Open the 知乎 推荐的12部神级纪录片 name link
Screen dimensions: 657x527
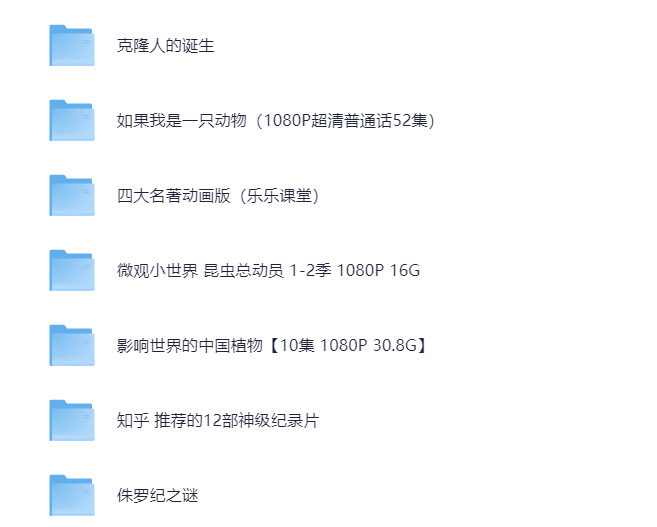[x=217, y=421]
